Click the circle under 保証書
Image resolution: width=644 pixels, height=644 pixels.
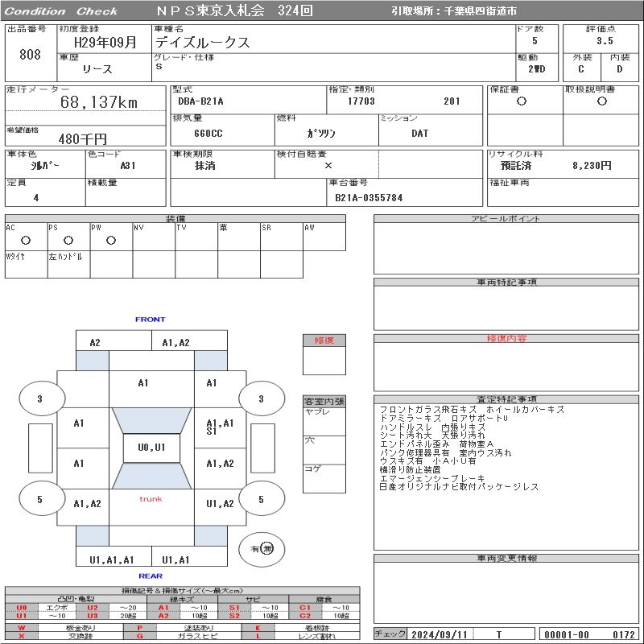(x=521, y=101)
